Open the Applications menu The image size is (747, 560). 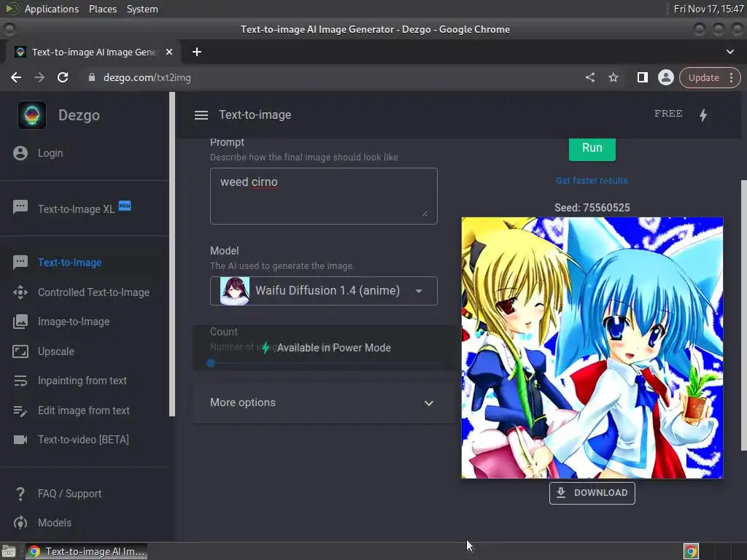click(52, 9)
